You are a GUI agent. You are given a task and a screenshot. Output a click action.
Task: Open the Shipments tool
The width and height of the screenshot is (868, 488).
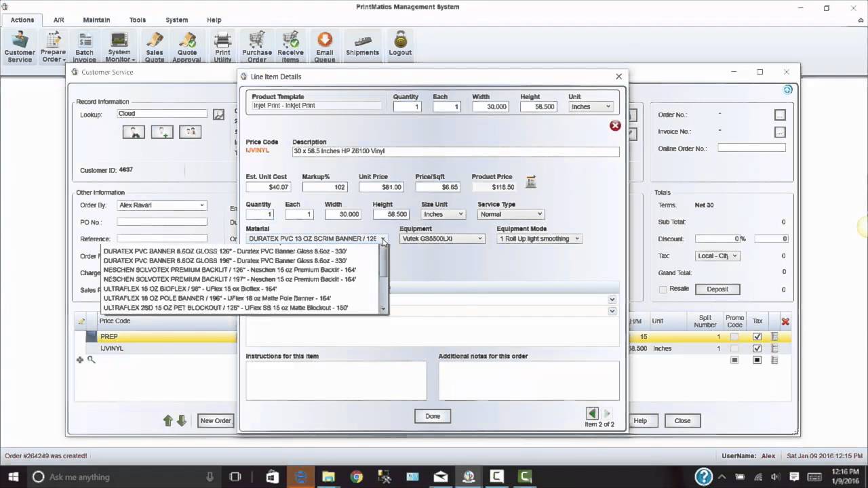[362, 43]
